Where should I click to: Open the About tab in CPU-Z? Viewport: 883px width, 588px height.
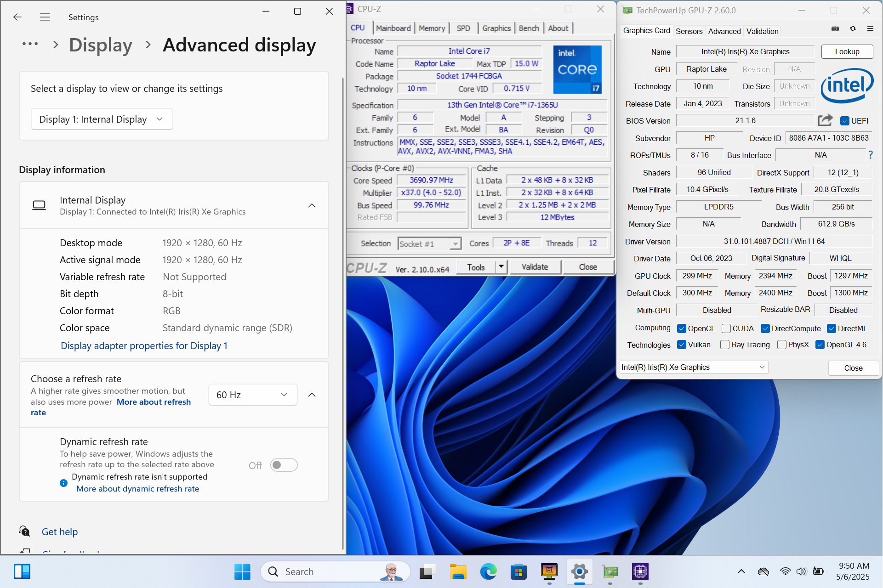point(558,28)
